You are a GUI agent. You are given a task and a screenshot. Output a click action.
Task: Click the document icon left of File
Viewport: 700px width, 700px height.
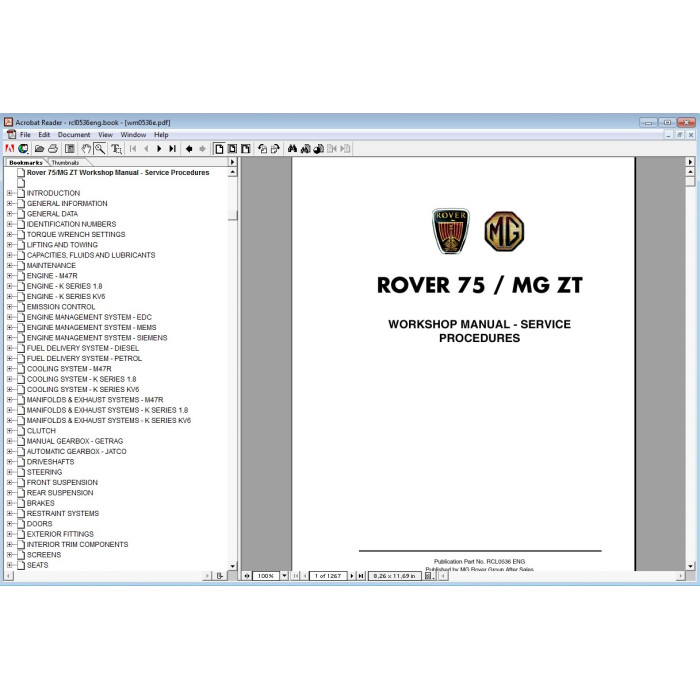click(x=11, y=134)
